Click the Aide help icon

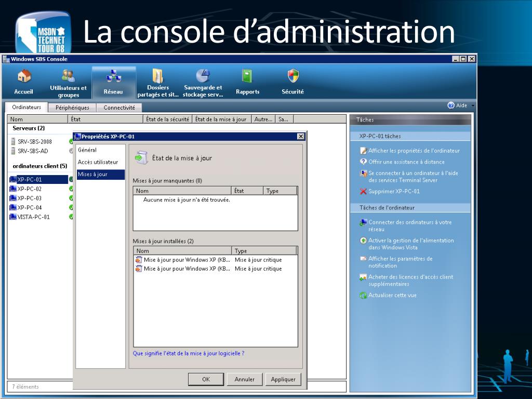coord(451,105)
